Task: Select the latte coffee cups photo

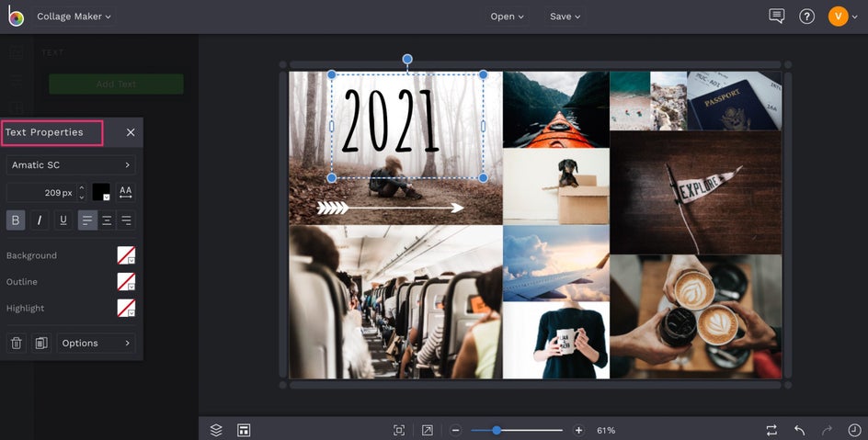Action: [x=695, y=317]
